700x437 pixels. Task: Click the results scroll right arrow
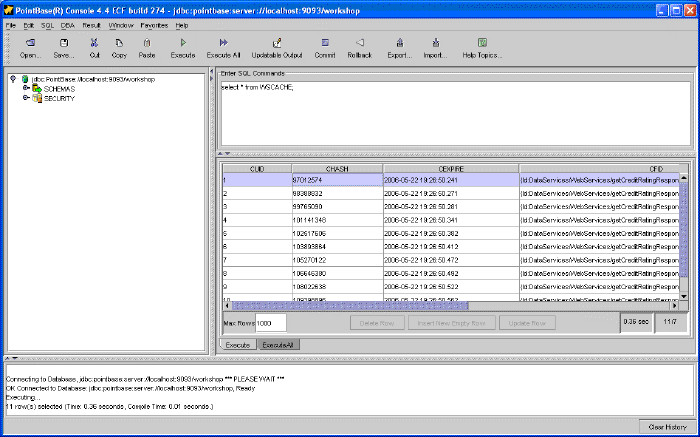tap(675, 306)
